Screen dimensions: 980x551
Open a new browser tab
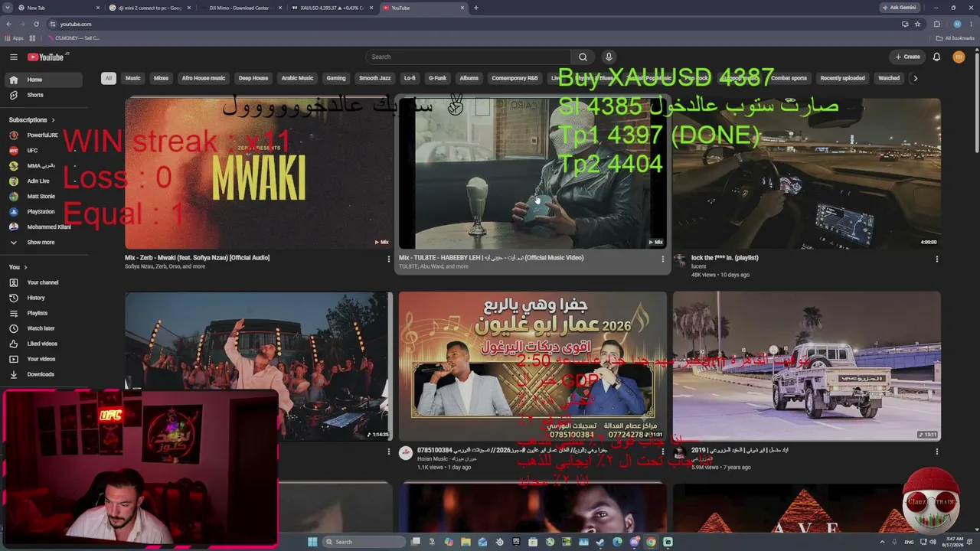point(476,8)
